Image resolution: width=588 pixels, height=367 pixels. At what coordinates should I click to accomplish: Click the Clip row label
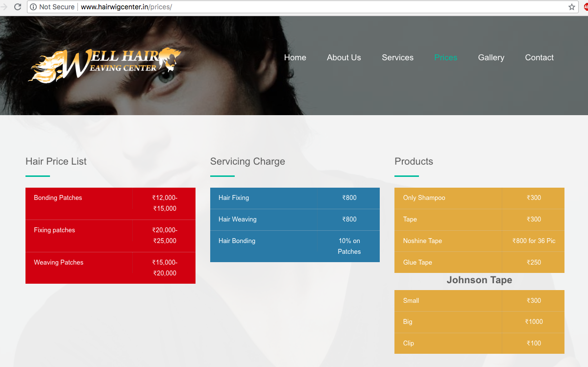[409, 343]
